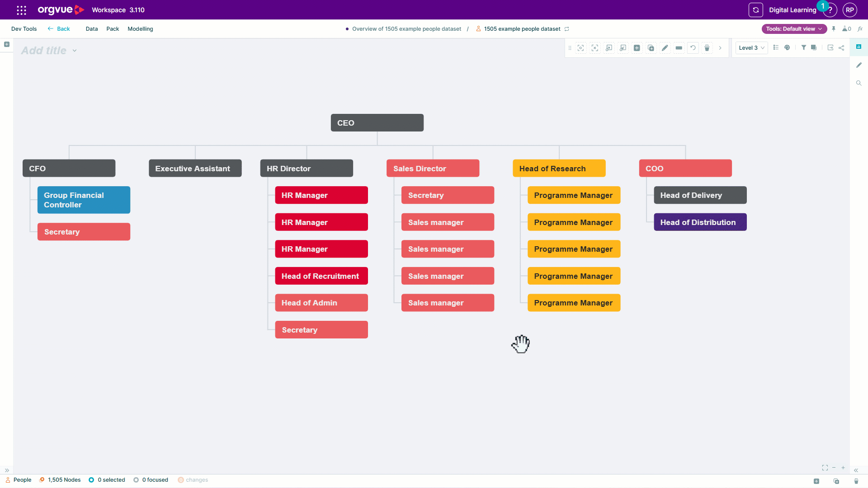Open the Level 3 dropdown
Image resolution: width=868 pixels, height=488 pixels.
point(751,48)
